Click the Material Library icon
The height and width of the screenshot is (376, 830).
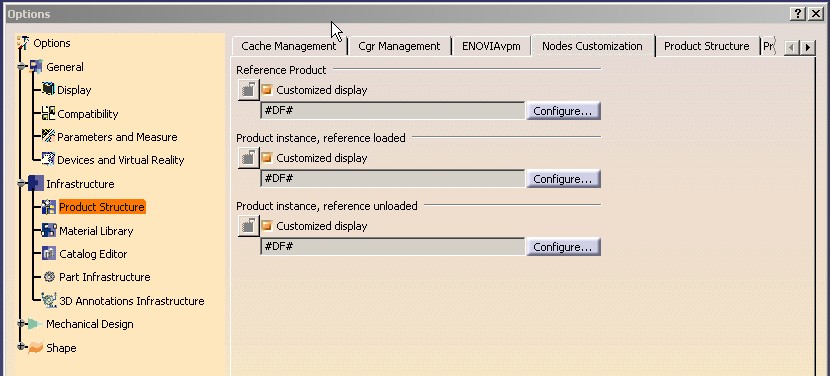click(x=49, y=230)
